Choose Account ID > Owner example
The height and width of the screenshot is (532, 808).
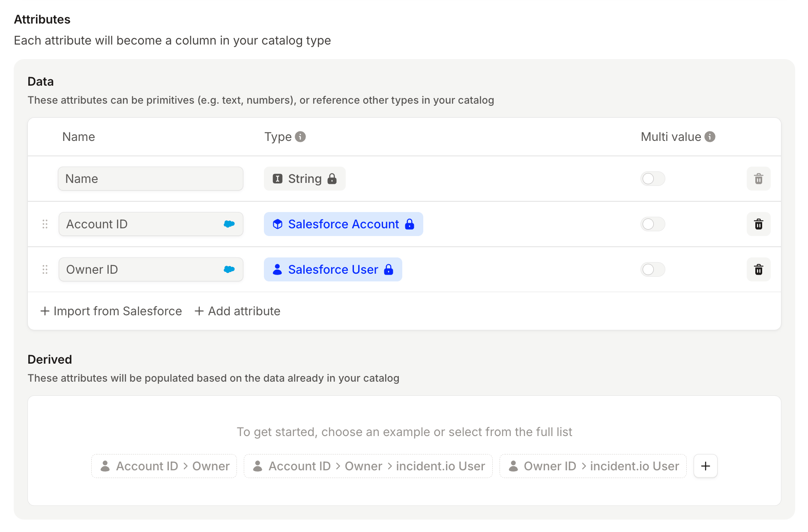(x=164, y=466)
